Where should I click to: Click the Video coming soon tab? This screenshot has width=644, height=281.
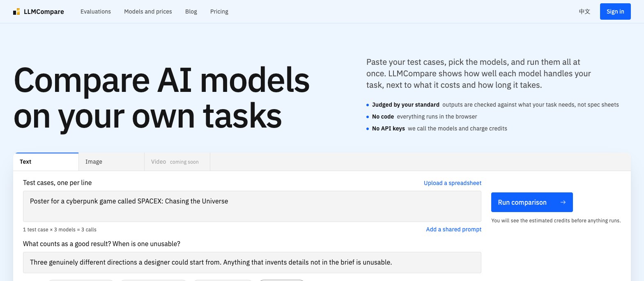pyautogui.click(x=177, y=162)
